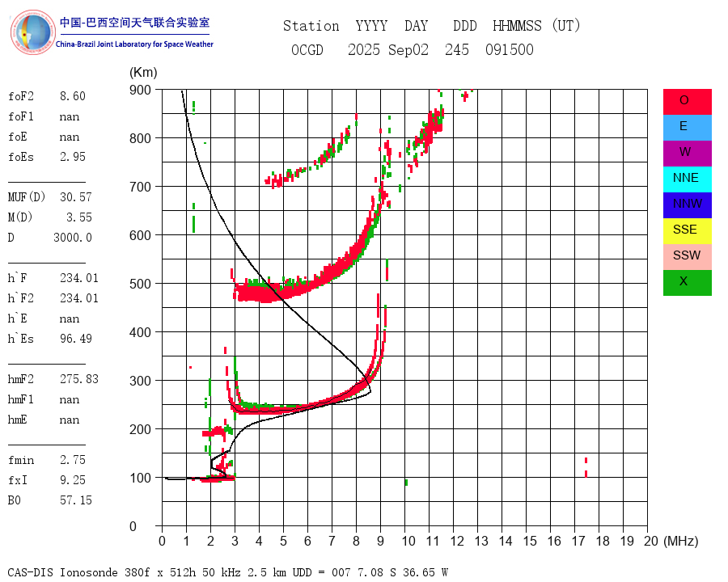
Task: Click the station code OCGD
Action: (307, 49)
